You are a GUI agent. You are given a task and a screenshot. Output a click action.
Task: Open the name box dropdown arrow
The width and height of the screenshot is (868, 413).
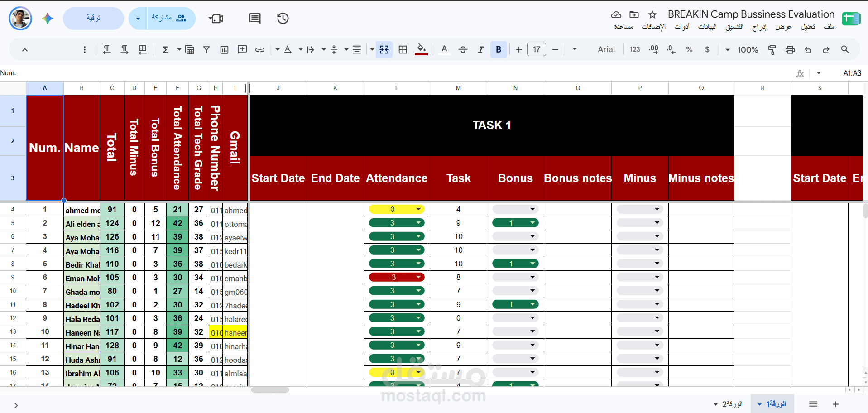coord(819,73)
